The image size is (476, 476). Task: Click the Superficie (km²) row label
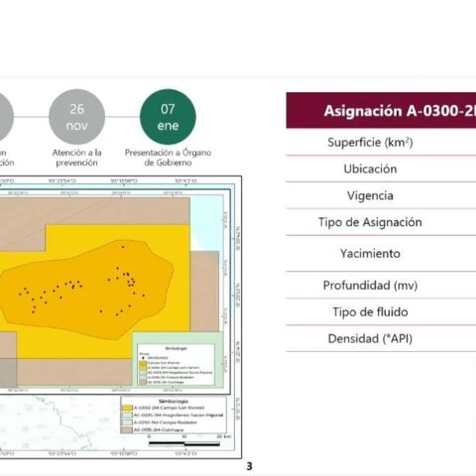point(370,142)
